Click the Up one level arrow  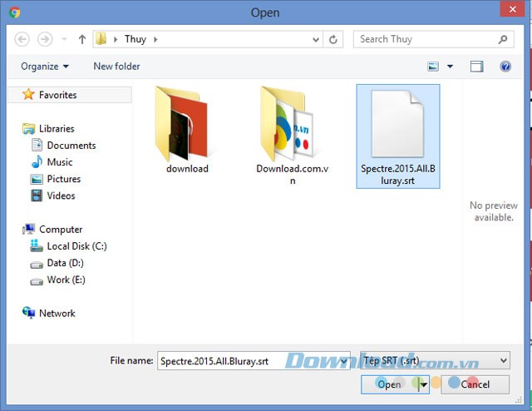tap(81, 39)
